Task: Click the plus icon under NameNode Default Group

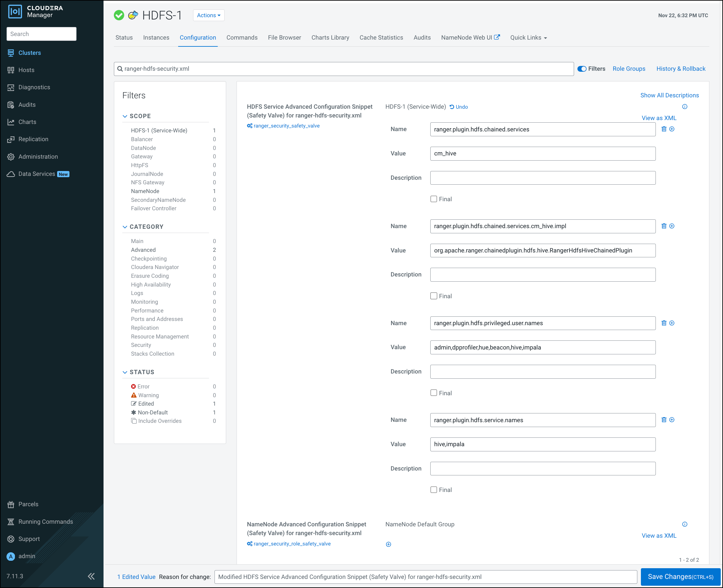Action: click(388, 544)
